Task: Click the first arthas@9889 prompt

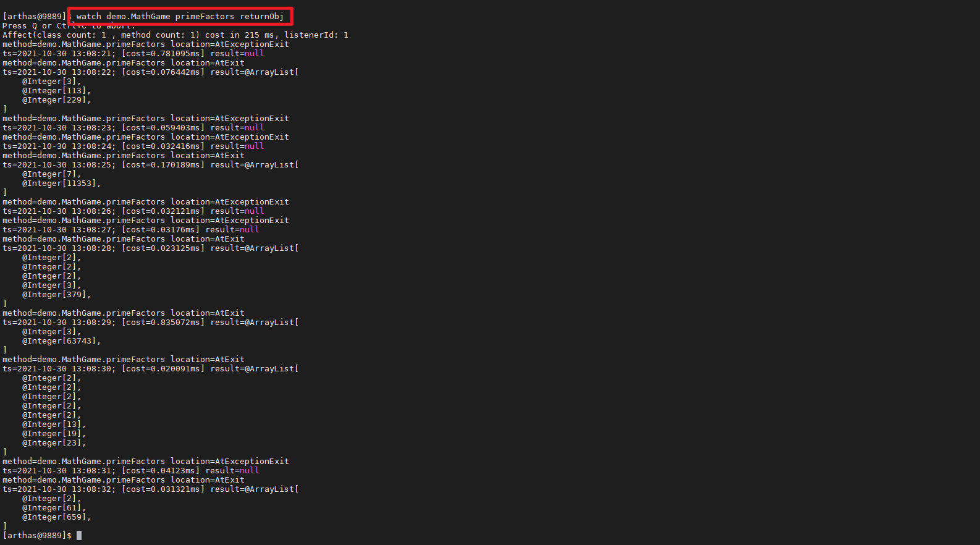Action: click(35, 17)
